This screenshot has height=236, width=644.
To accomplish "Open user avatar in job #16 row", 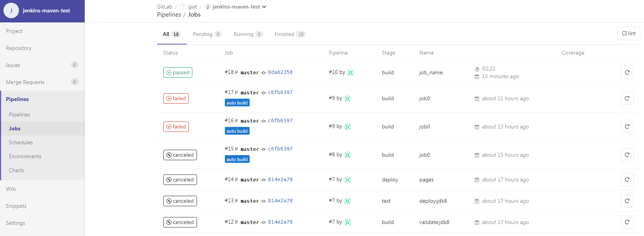I will pyautogui.click(x=348, y=127).
